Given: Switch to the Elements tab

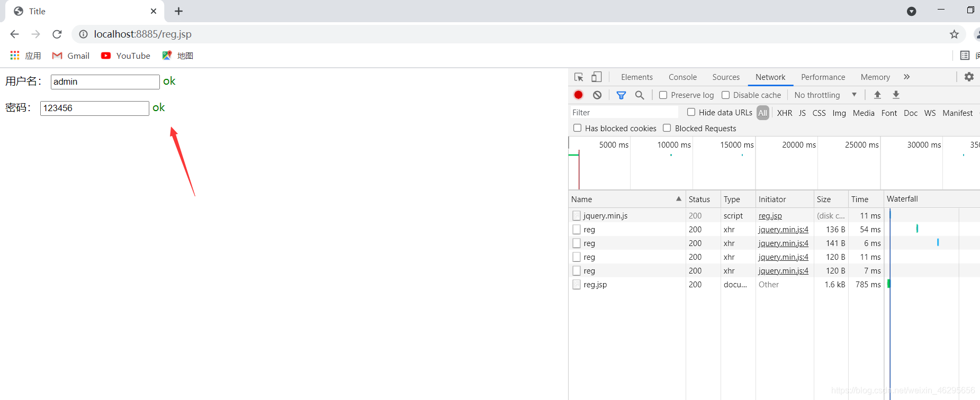Looking at the screenshot, I should tap(636, 77).
